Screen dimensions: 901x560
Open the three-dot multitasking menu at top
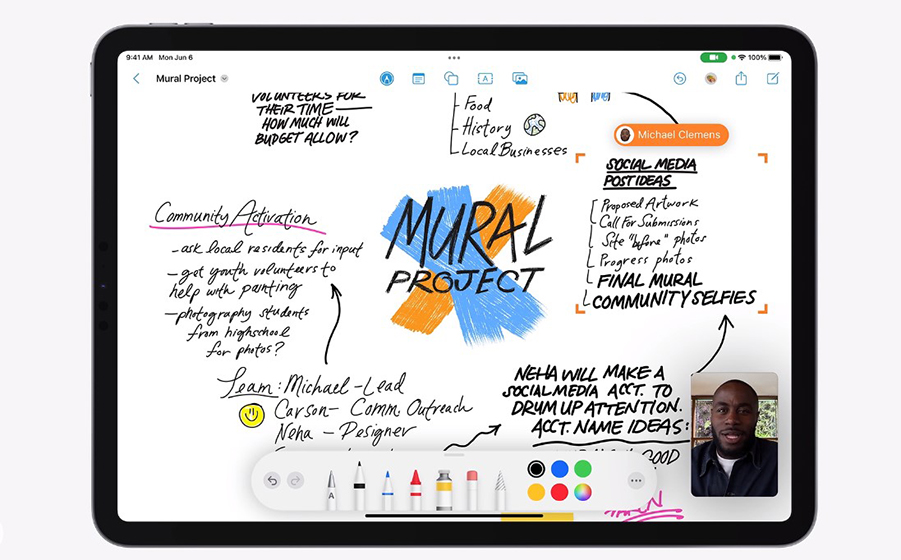tap(454, 57)
